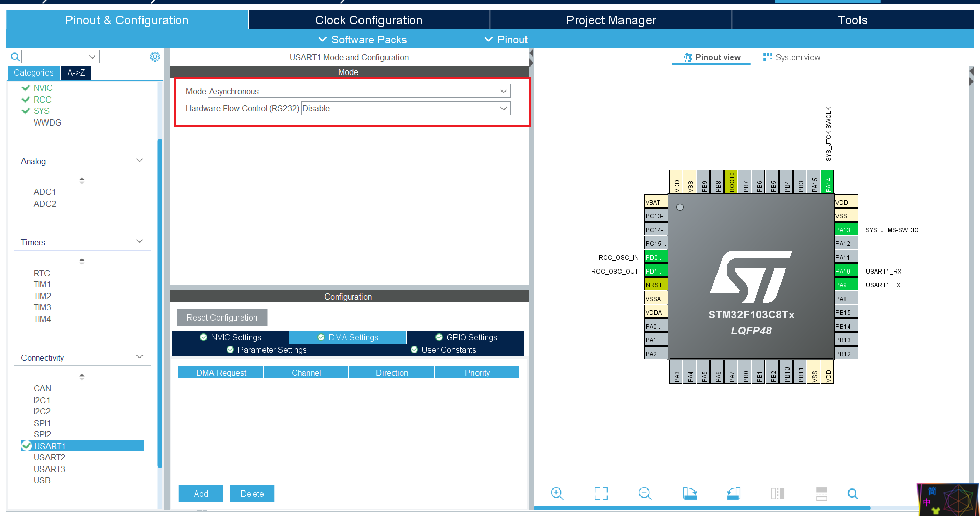Screen dimensions: 980x516
Task: Click the vertical split view icon in the pinout toolbar
Action: pos(778,494)
